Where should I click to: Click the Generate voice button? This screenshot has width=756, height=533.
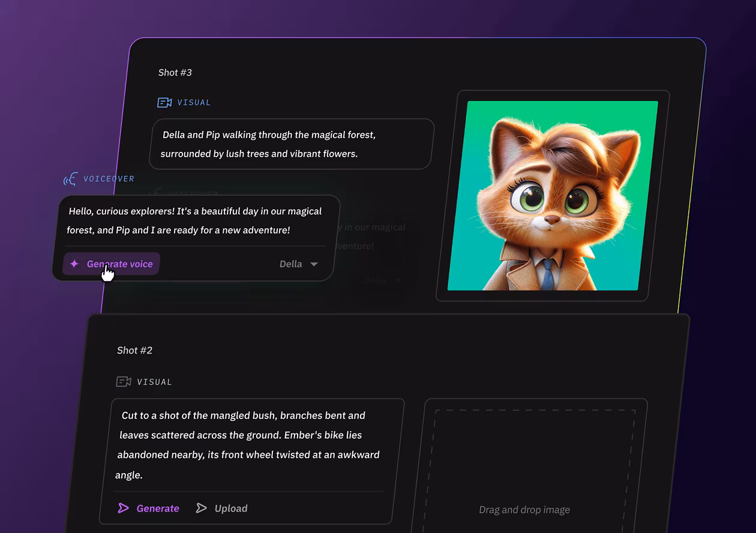(x=112, y=264)
